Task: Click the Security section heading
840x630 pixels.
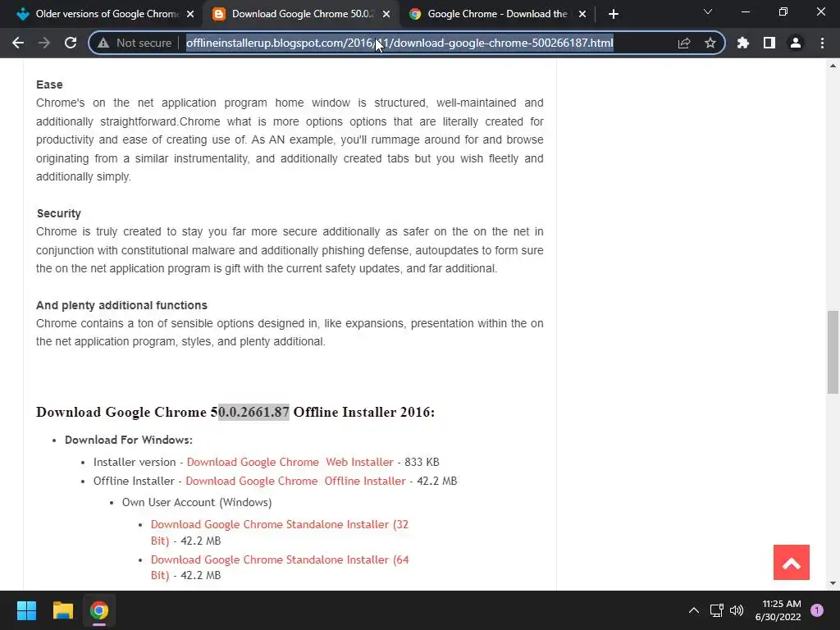Action: tap(59, 213)
